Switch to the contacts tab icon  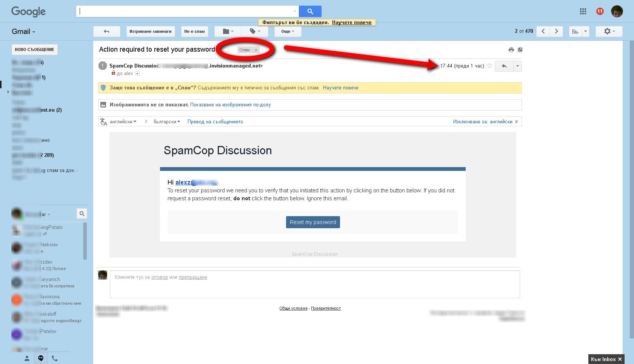coord(27,358)
